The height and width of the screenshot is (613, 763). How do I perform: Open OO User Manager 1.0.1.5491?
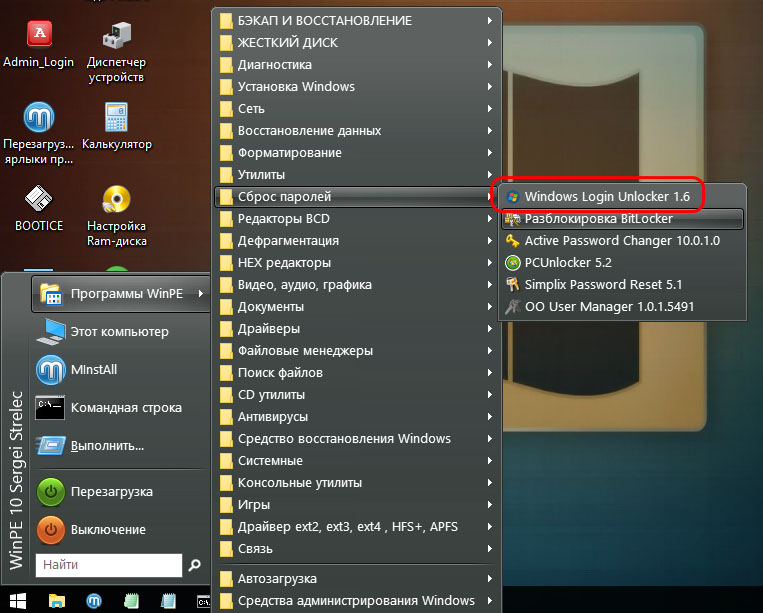click(x=622, y=306)
